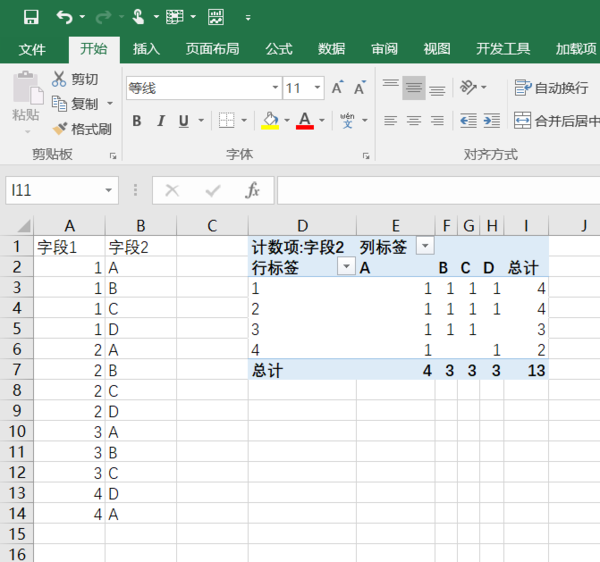Toggle Wrap Text (自动换行)

[551, 88]
